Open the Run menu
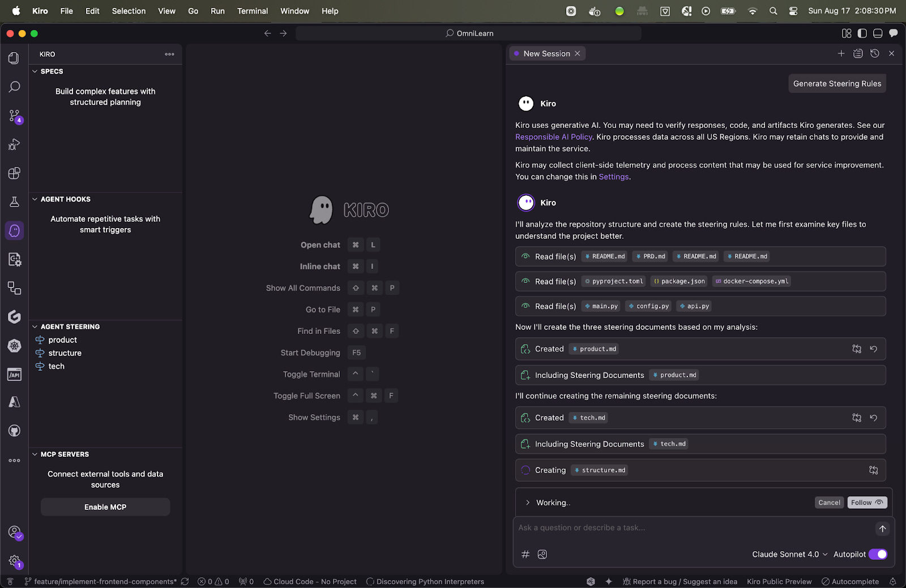Screen dimensions: 906x588 point(217,11)
